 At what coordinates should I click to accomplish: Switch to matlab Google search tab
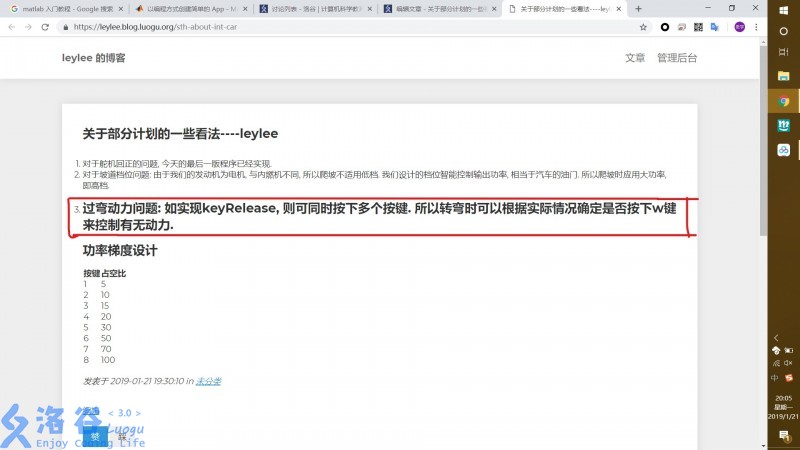(x=60, y=8)
